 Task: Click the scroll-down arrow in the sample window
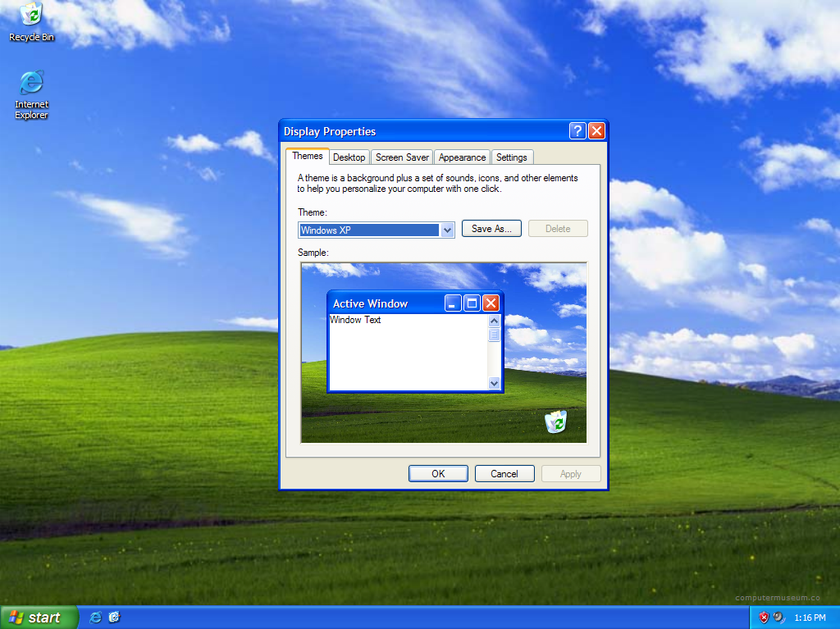coord(494,383)
